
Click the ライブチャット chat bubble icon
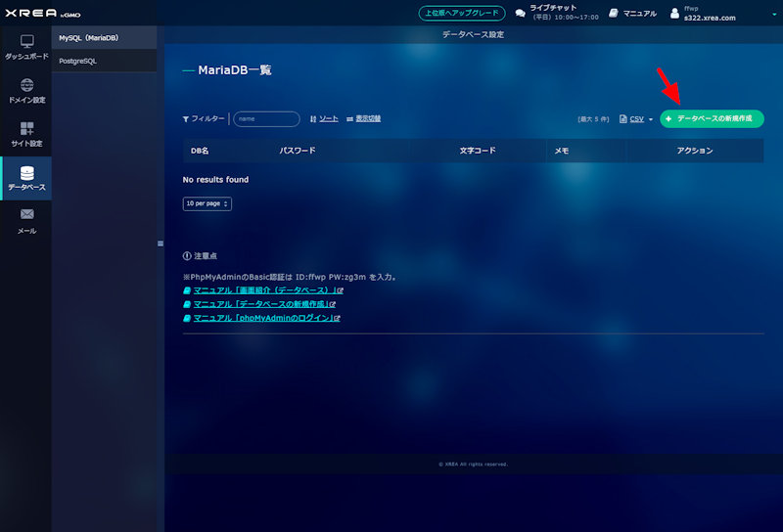click(521, 14)
